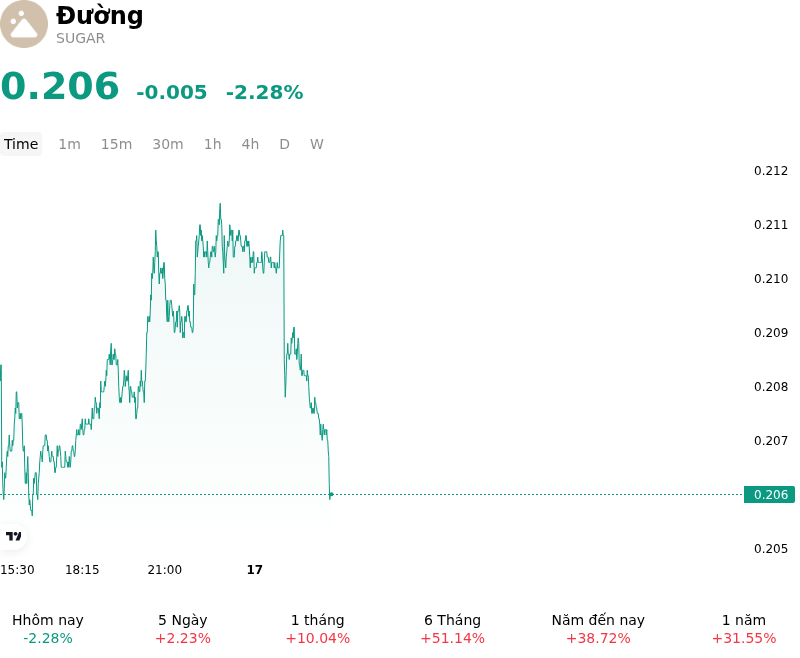
Task: View the 1 năm performance range
Action: (744, 629)
